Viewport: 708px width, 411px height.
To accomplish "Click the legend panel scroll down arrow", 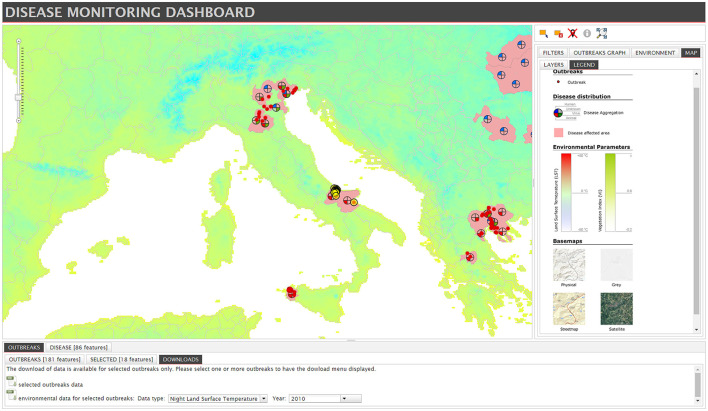I will [696, 330].
